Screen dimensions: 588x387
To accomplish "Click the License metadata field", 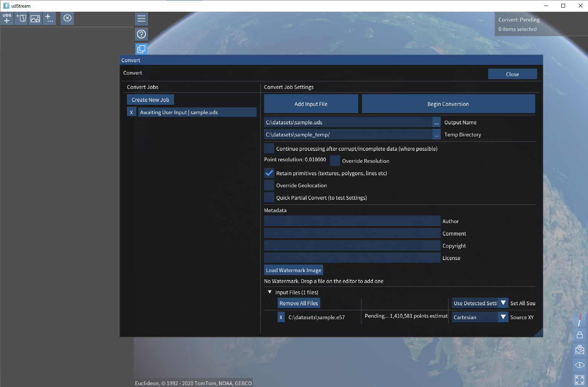I will [x=352, y=258].
